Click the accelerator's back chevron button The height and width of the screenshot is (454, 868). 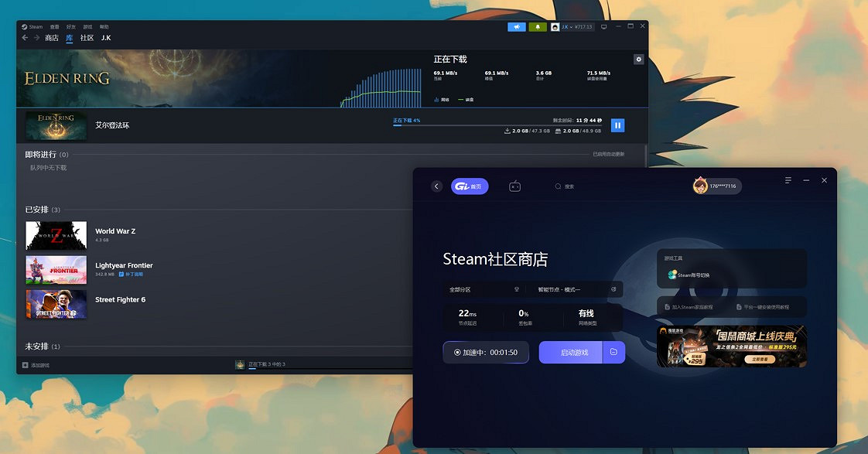pyautogui.click(x=436, y=186)
